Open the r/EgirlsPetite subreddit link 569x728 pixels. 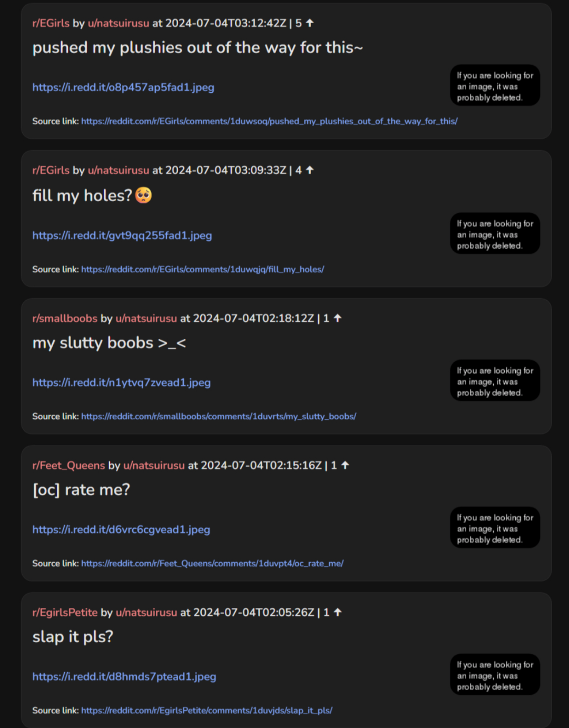click(x=65, y=612)
